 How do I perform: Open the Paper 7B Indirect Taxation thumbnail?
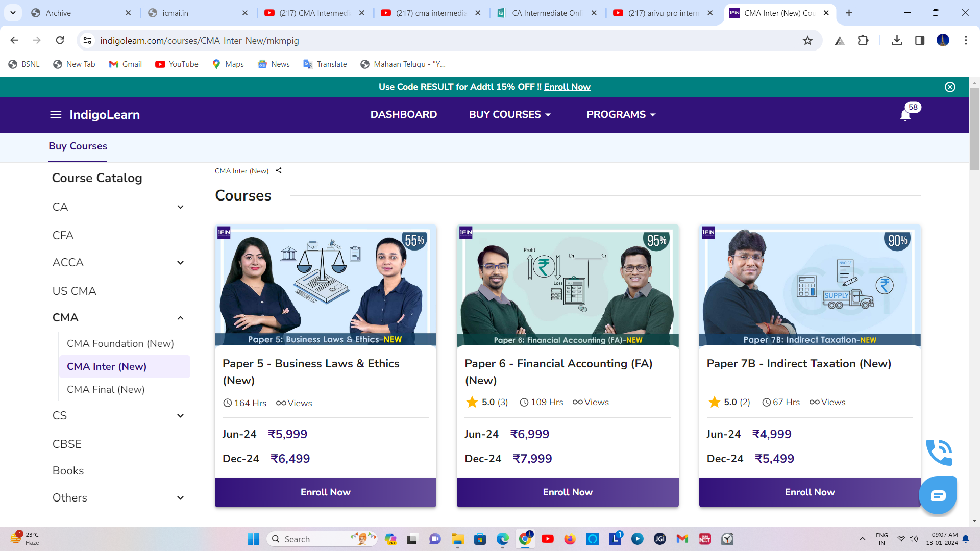coord(810,286)
